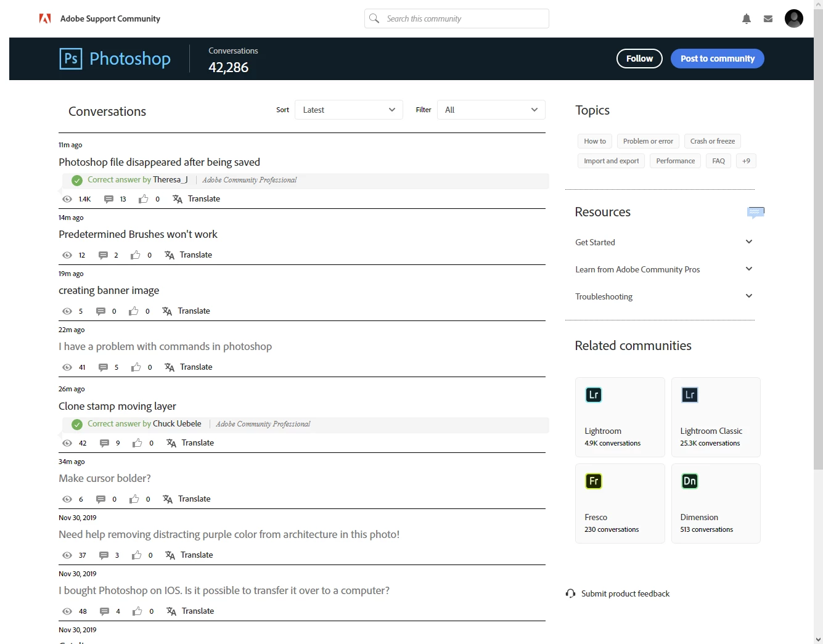Open the Dimension community card
The height and width of the screenshot is (644, 823).
coord(716,503)
